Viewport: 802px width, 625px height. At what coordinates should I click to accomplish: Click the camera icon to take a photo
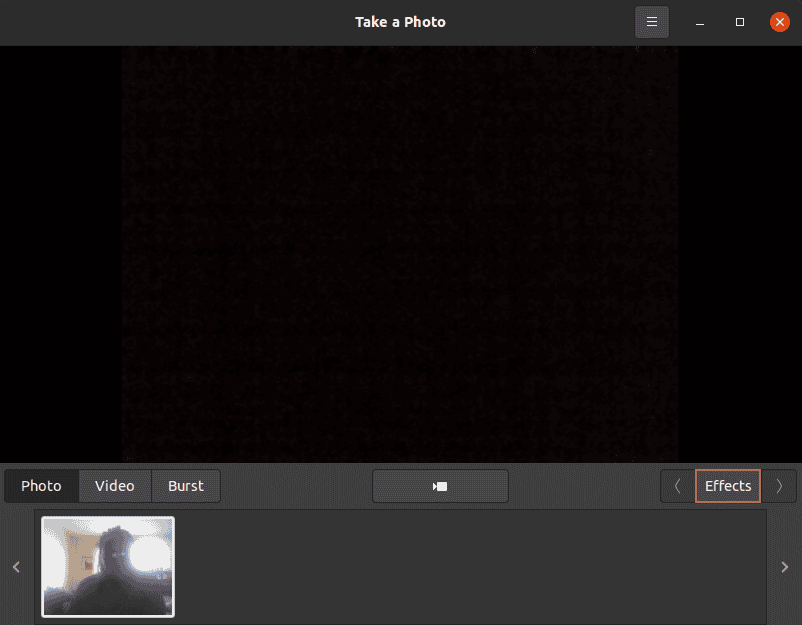click(x=440, y=486)
